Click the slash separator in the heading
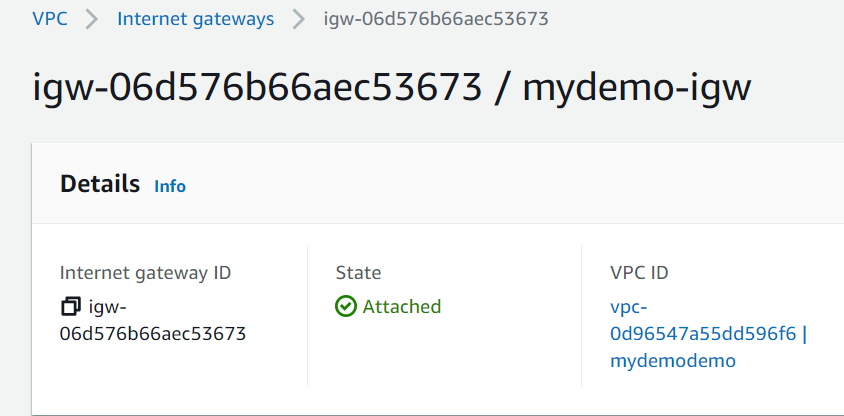 pos(502,88)
